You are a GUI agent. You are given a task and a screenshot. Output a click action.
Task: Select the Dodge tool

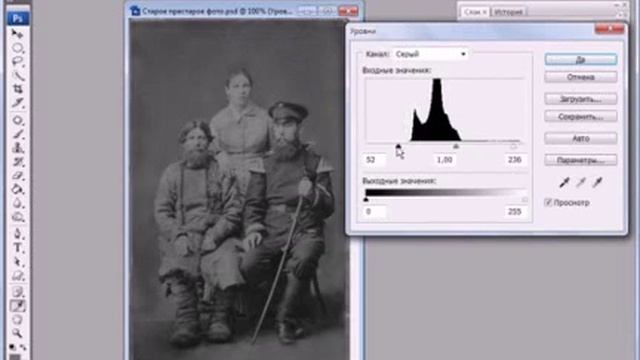18,217
